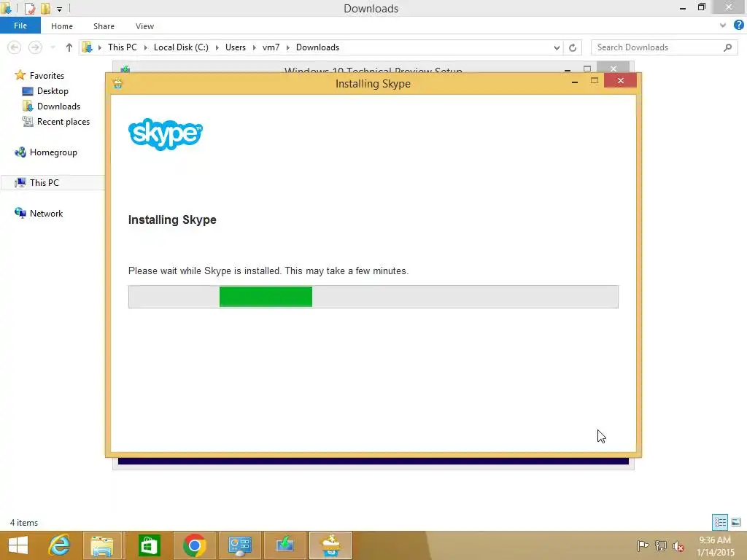The image size is (747, 560).
Task: Open Windows Store from taskbar
Action: pos(149,545)
